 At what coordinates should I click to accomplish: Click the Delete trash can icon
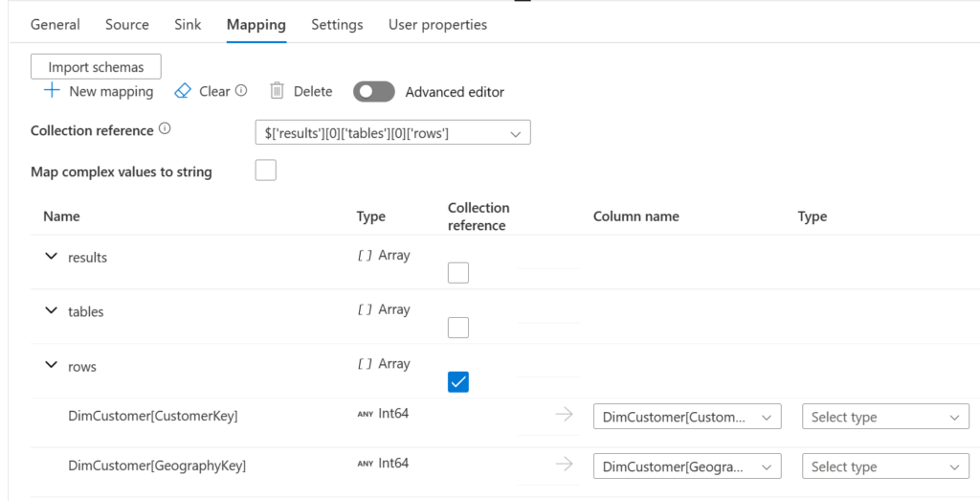(278, 91)
